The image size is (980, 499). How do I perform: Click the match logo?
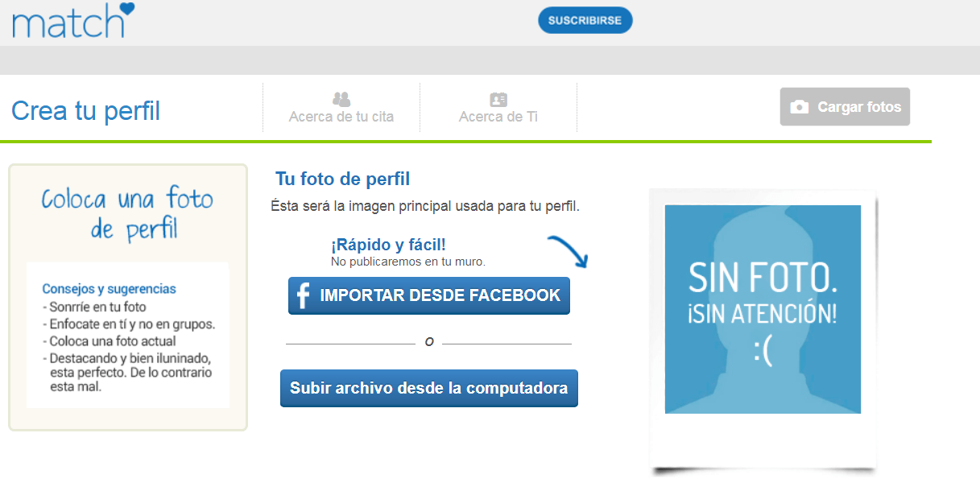(x=72, y=20)
